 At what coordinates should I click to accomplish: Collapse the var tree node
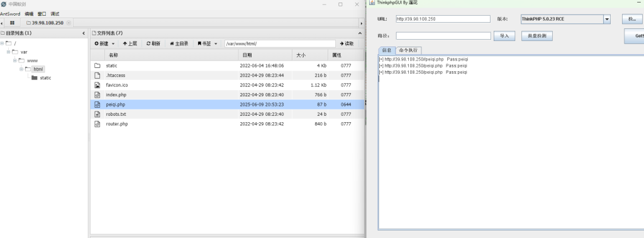(x=9, y=52)
